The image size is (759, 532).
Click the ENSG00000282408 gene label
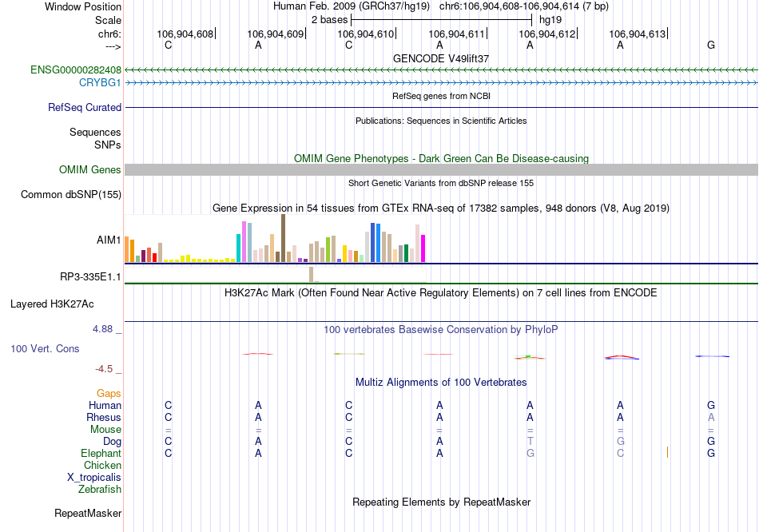tap(76, 69)
